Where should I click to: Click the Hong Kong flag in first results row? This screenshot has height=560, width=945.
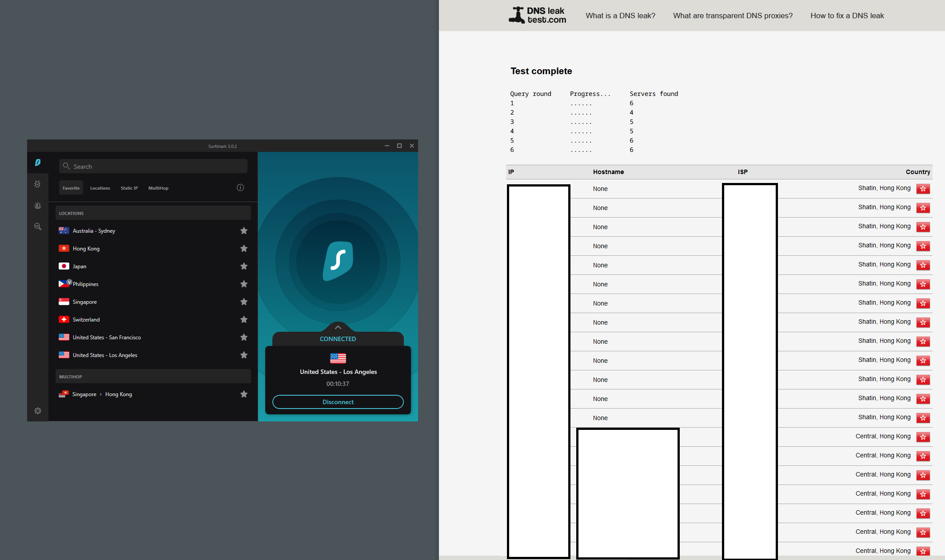pos(923,189)
